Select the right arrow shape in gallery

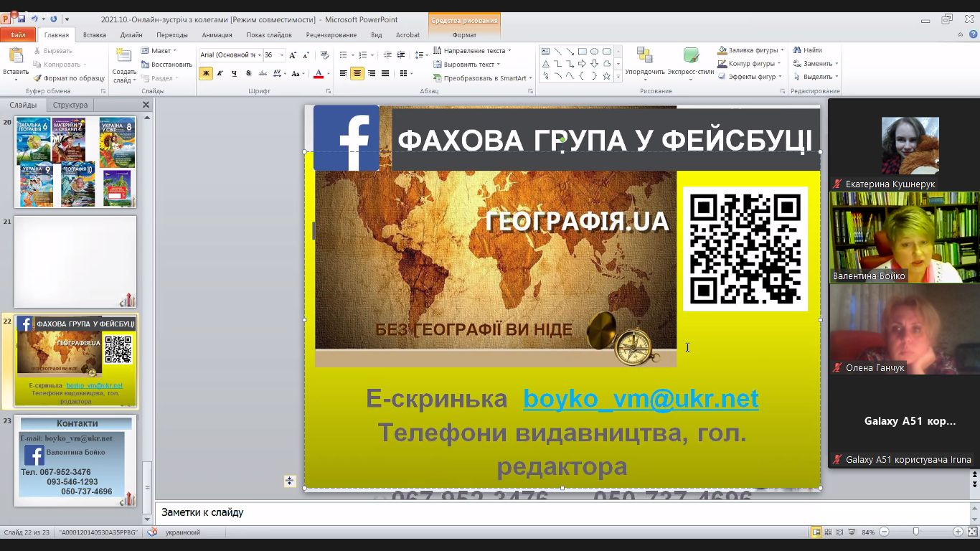click(583, 64)
